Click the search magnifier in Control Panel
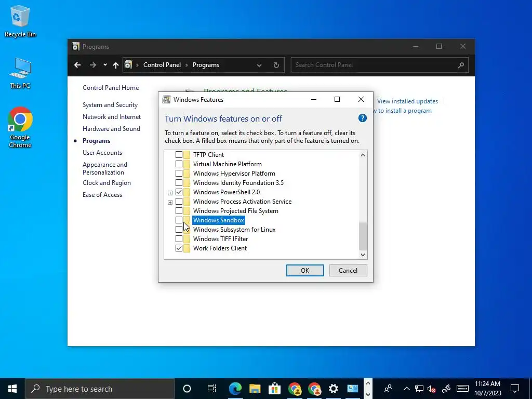The height and width of the screenshot is (399, 532). pyautogui.click(x=461, y=65)
